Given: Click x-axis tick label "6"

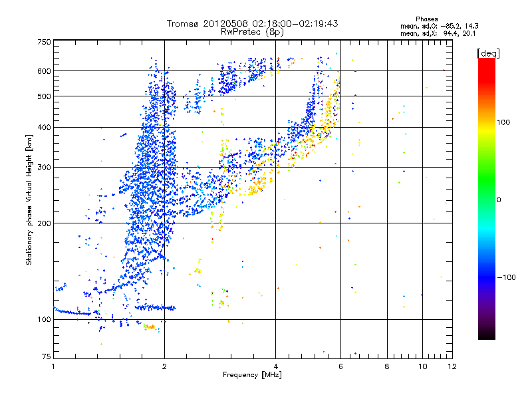Looking at the screenshot, I should tap(340, 366).
